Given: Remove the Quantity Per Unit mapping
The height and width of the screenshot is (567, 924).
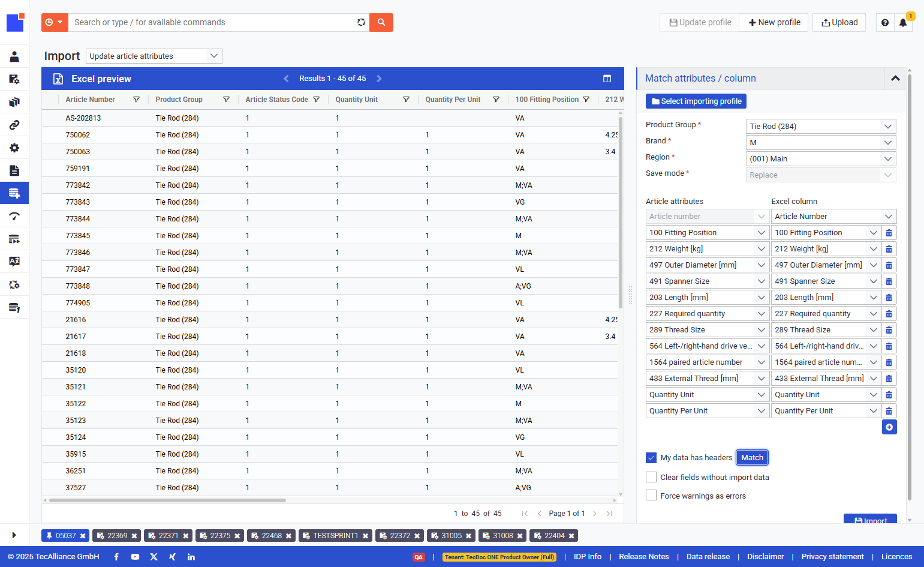Looking at the screenshot, I should pyautogui.click(x=889, y=411).
